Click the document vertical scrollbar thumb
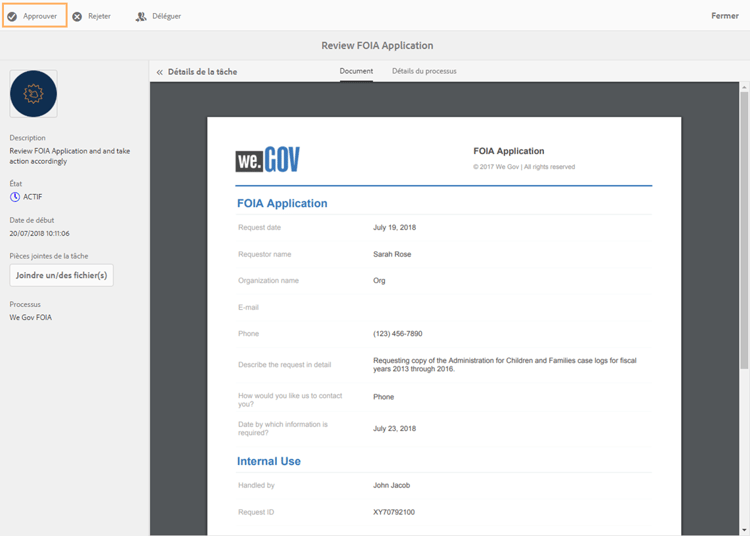 tap(744, 230)
